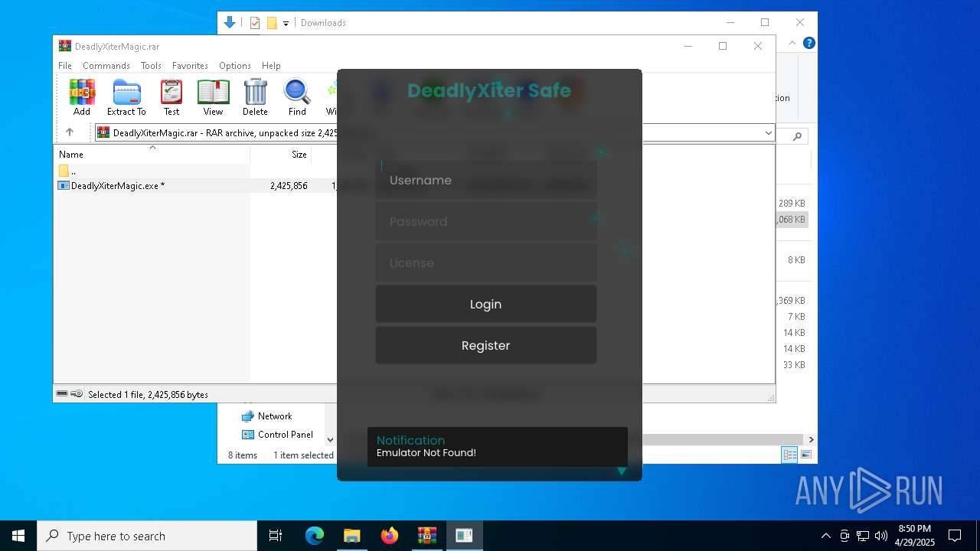The image size is (980, 551).
Task: Open the Options menu
Action: point(235,66)
